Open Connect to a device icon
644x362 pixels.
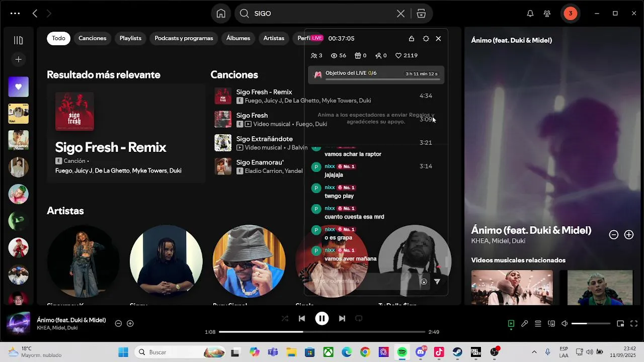click(551, 324)
